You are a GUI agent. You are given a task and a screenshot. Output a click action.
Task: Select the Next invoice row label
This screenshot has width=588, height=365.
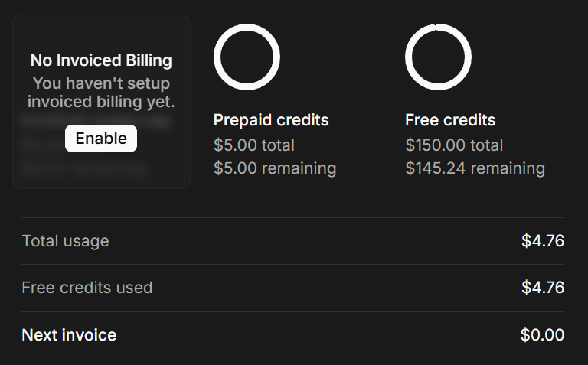click(x=70, y=334)
